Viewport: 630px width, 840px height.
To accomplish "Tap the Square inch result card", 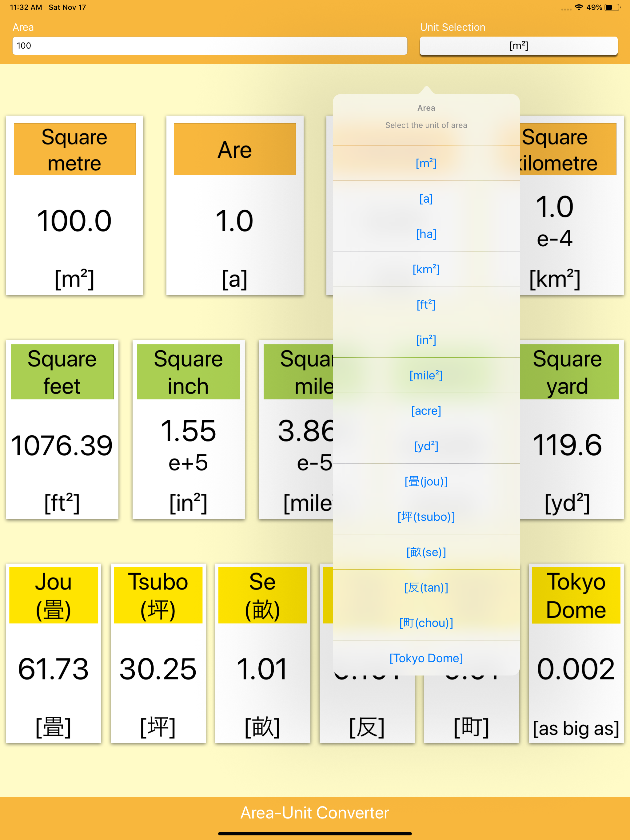I will [189, 429].
